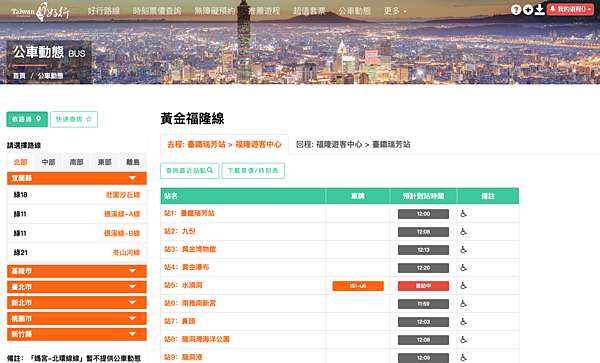Toggle the 依路線 route mode button
The image size is (600, 363).
27,119
